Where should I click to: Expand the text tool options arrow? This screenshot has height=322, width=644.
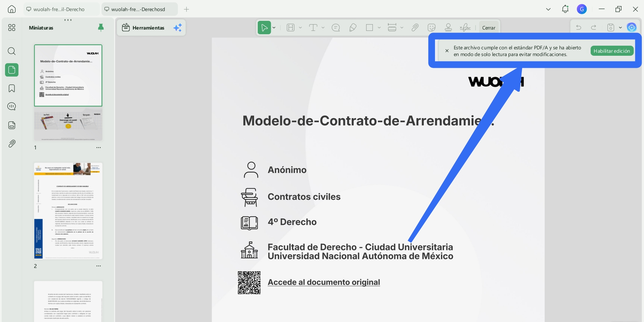(x=323, y=28)
